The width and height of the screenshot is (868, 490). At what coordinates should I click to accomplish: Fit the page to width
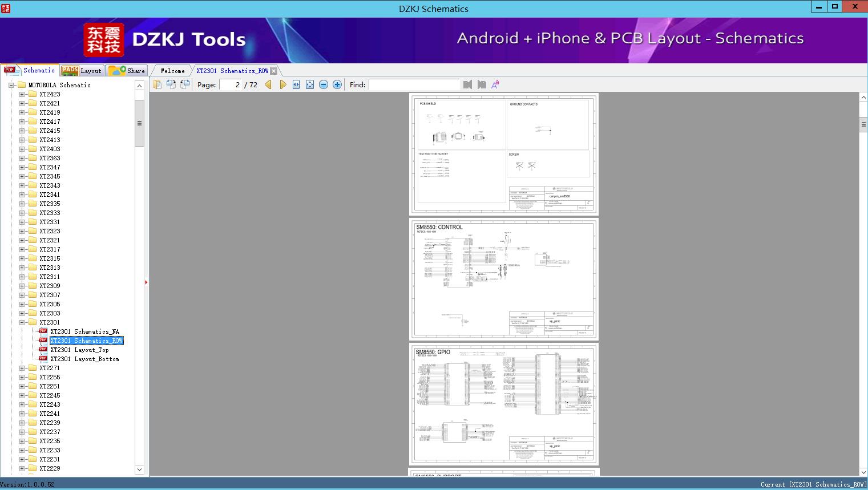coord(296,84)
